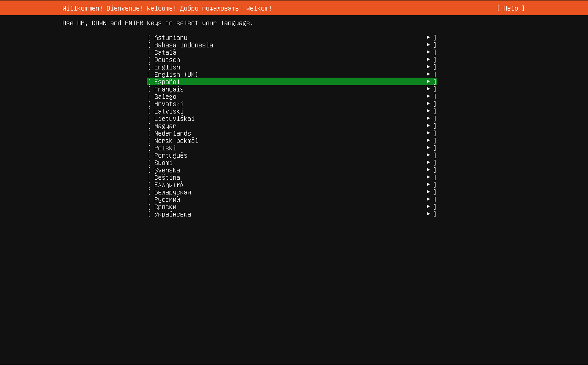
Task: Pick Беларуская language entry
Action: coord(292,192)
